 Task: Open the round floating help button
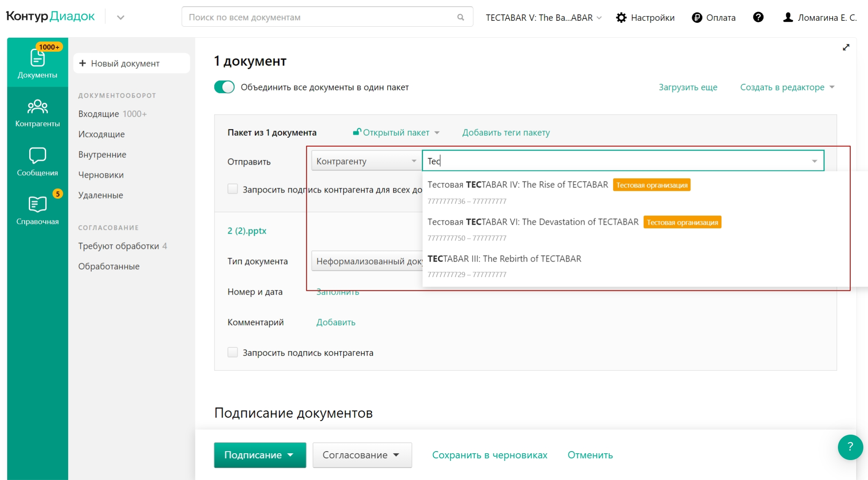click(850, 447)
